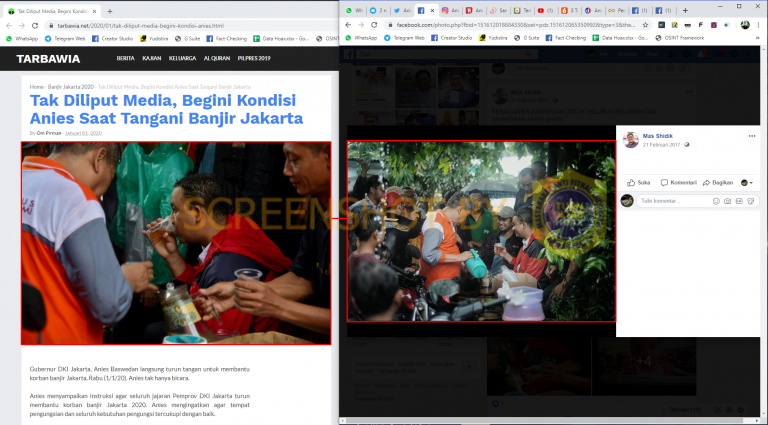Click the 21 Februari 2017 timestamp
Screen dimensions: 768x425
pyautogui.click(x=661, y=145)
